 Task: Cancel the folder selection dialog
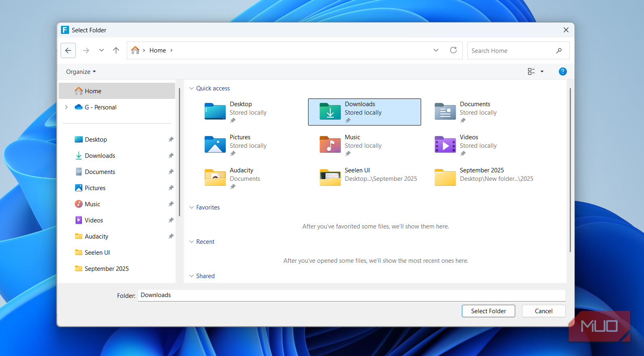click(543, 311)
